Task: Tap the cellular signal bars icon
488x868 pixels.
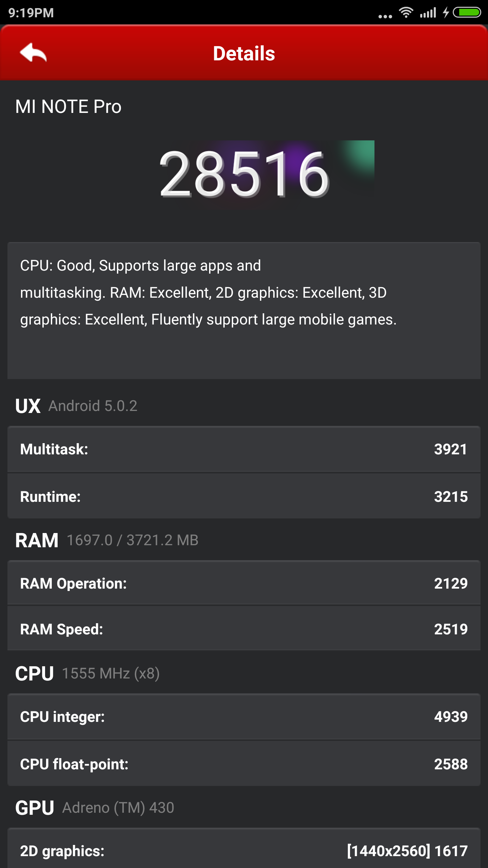Action: (428, 13)
